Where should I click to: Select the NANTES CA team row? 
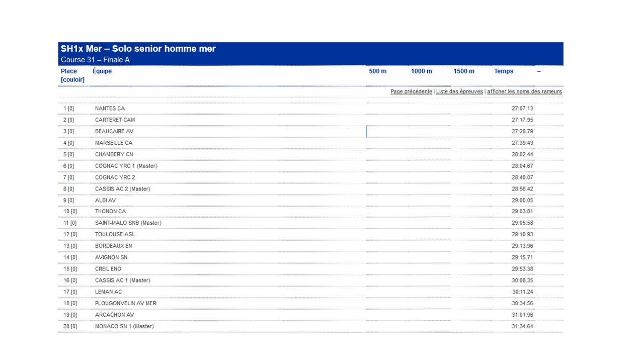pyautogui.click(x=311, y=109)
